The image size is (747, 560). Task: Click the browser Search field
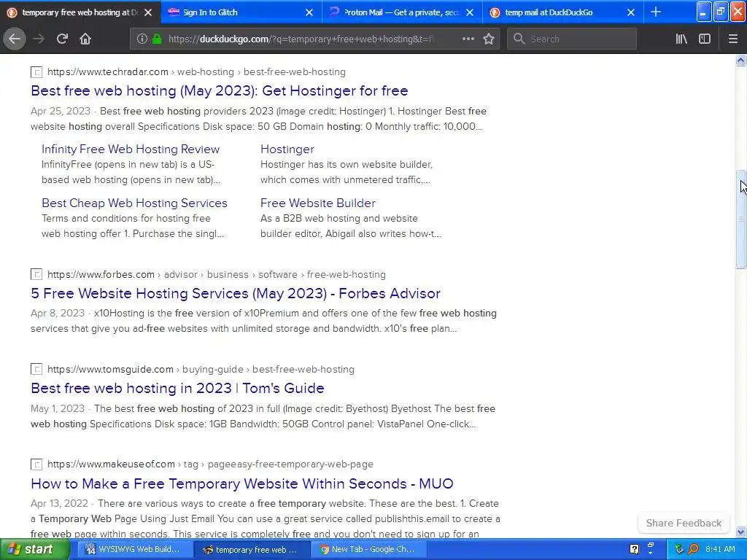tap(572, 39)
